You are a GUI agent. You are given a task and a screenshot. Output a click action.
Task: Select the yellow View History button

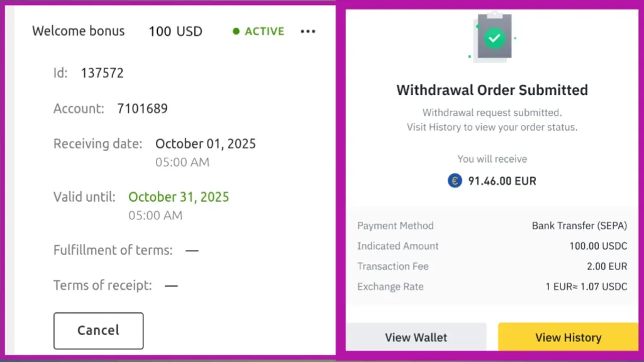[x=568, y=337]
